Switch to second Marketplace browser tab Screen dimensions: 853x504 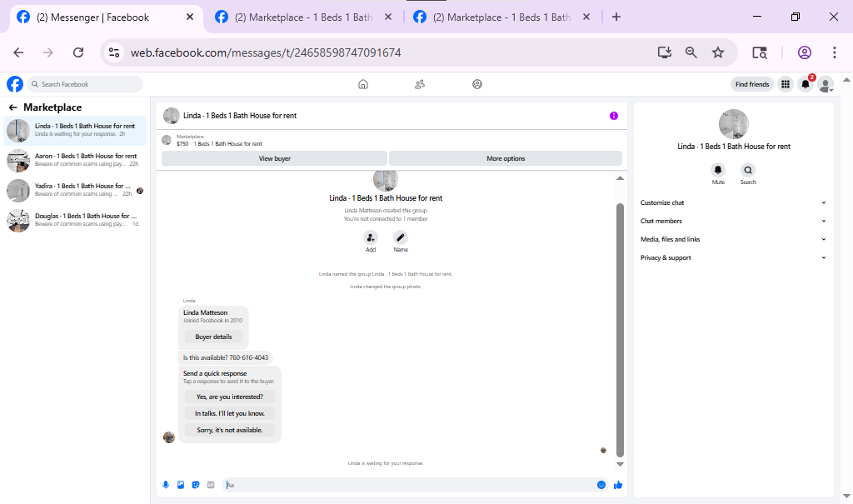coord(303,17)
